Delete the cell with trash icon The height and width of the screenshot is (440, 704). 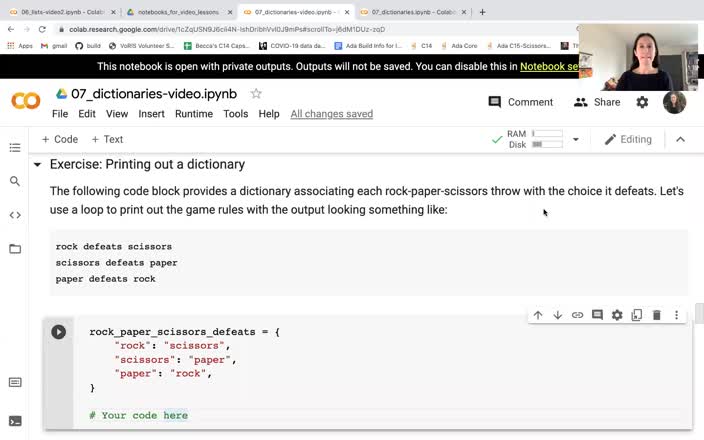click(x=657, y=315)
